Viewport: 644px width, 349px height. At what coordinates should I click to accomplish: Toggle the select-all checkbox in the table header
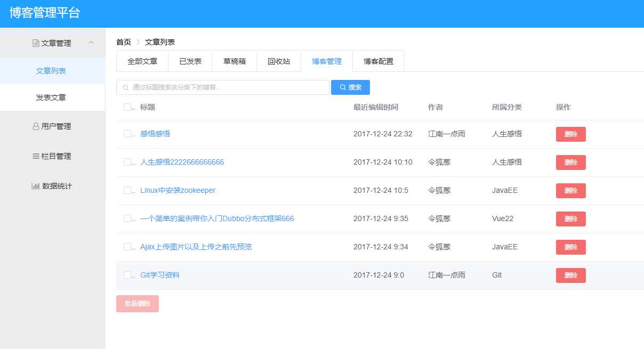pos(127,107)
